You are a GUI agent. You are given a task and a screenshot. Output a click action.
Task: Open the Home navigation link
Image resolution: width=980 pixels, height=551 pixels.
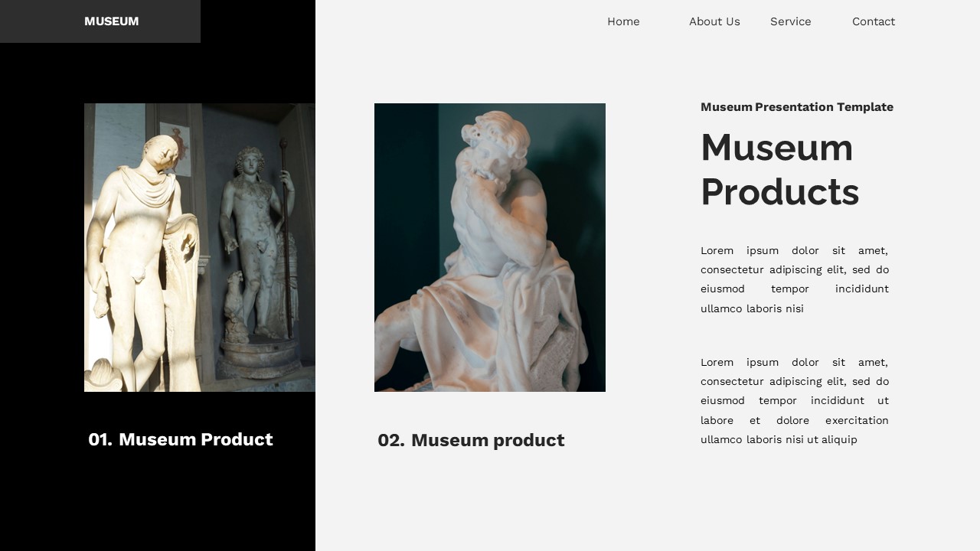pyautogui.click(x=623, y=21)
